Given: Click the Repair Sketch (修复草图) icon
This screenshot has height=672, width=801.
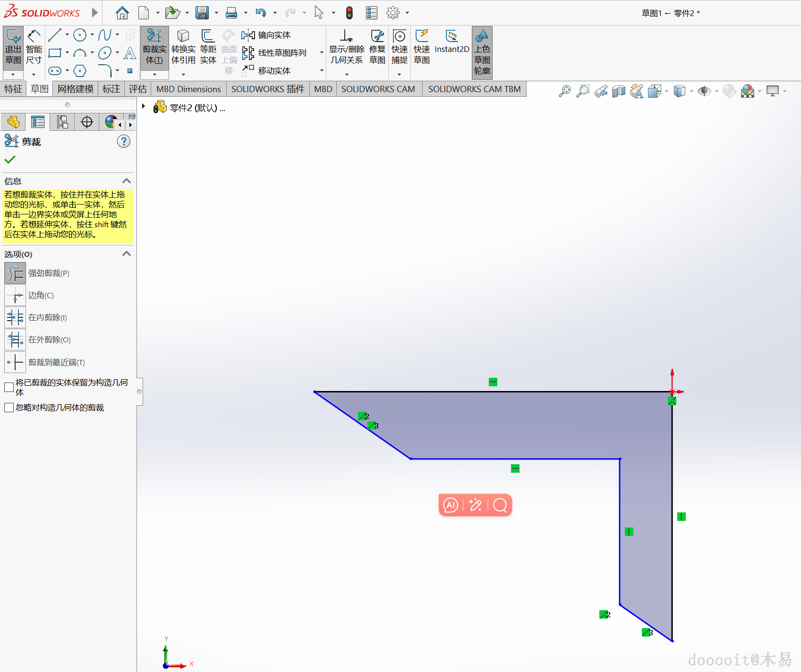Looking at the screenshot, I should tap(377, 47).
